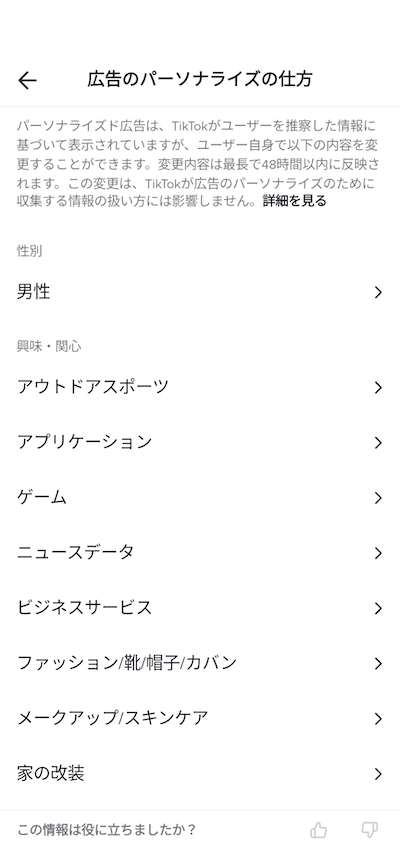This screenshot has height=867, width=400.
Task: Tap the back arrow icon
Action: 27,80
